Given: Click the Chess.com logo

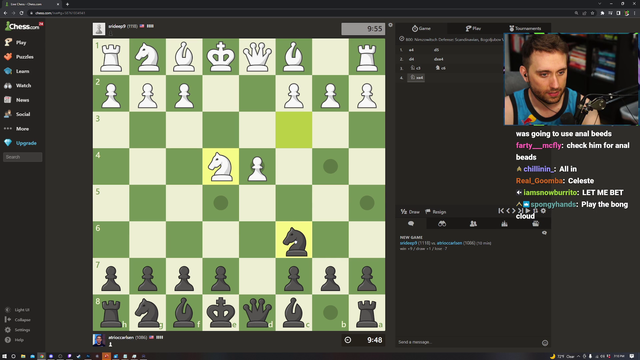Looking at the screenshot, I should [x=23, y=27].
